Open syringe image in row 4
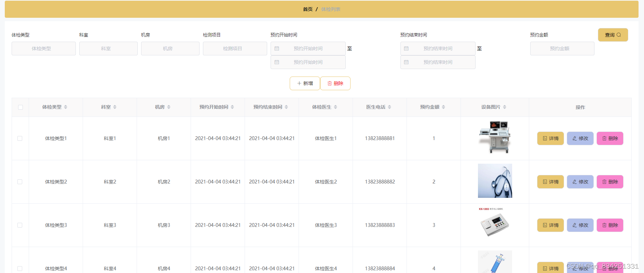The width and height of the screenshot is (644, 273). tap(495, 262)
